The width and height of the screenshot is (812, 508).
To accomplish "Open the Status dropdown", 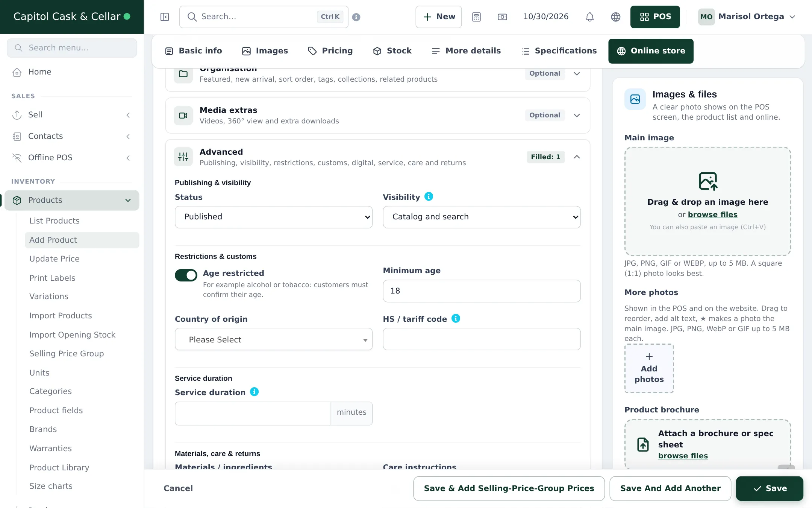I will [x=273, y=217].
